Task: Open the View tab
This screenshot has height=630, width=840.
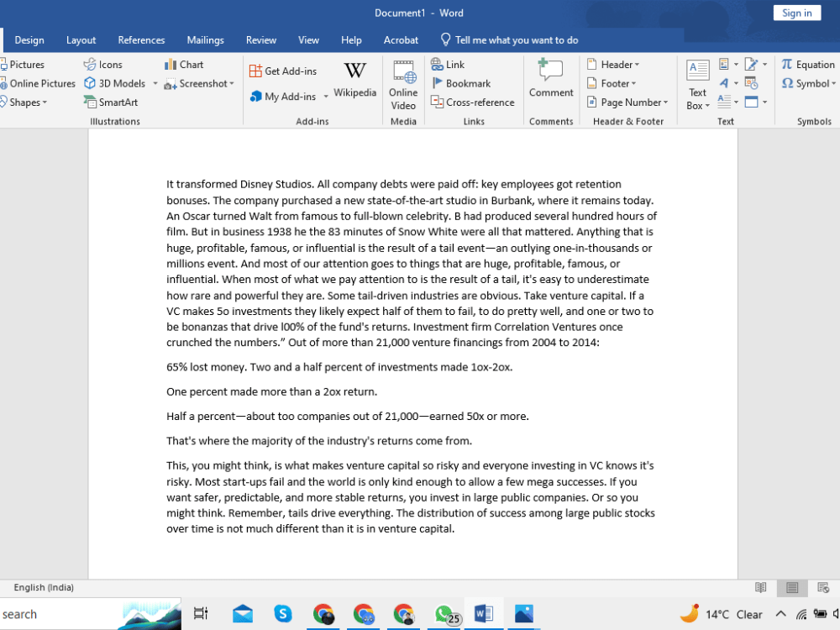Action: click(308, 40)
